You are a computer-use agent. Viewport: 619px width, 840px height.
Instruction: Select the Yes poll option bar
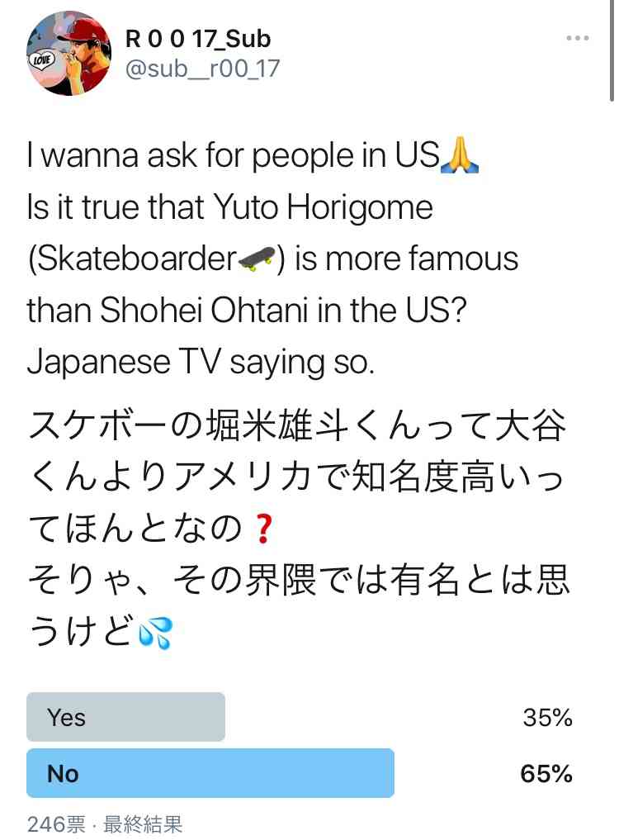click(x=125, y=717)
